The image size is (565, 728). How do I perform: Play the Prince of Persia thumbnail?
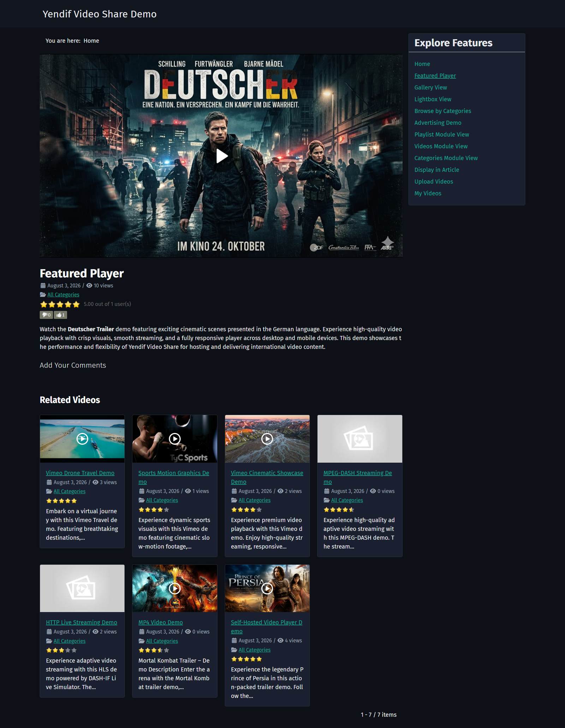tap(267, 588)
